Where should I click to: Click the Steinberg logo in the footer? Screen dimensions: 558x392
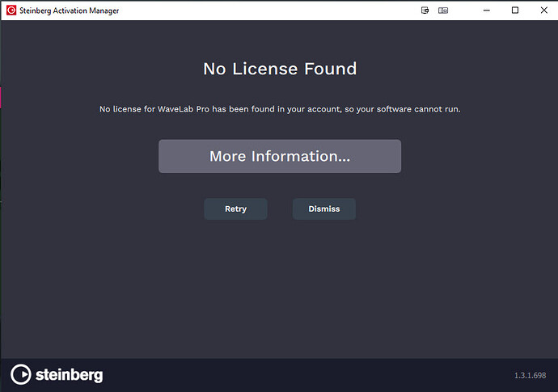point(57,374)
